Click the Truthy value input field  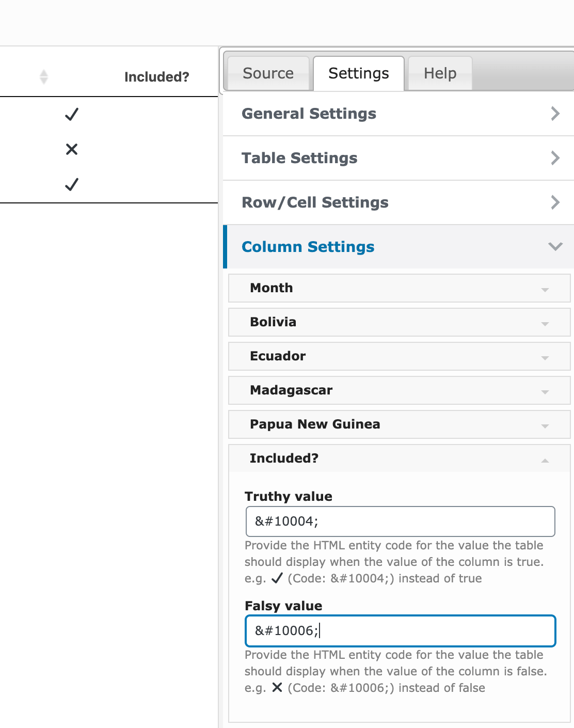click(x=400, y=521)
